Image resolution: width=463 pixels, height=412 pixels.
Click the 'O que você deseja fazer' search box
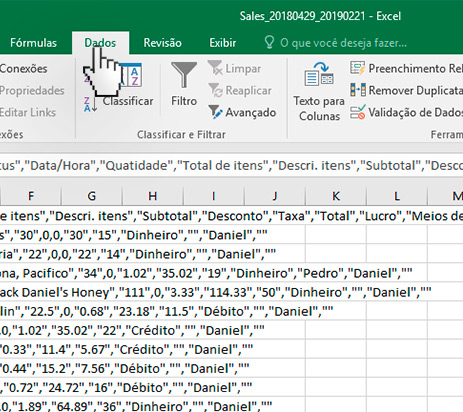click(x=343, y=43)
